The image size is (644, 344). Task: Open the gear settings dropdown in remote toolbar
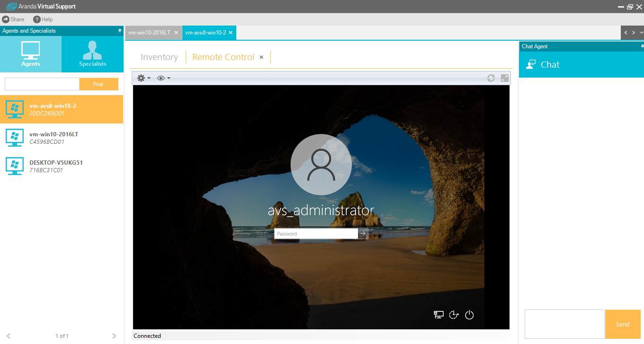coord(143,78)
